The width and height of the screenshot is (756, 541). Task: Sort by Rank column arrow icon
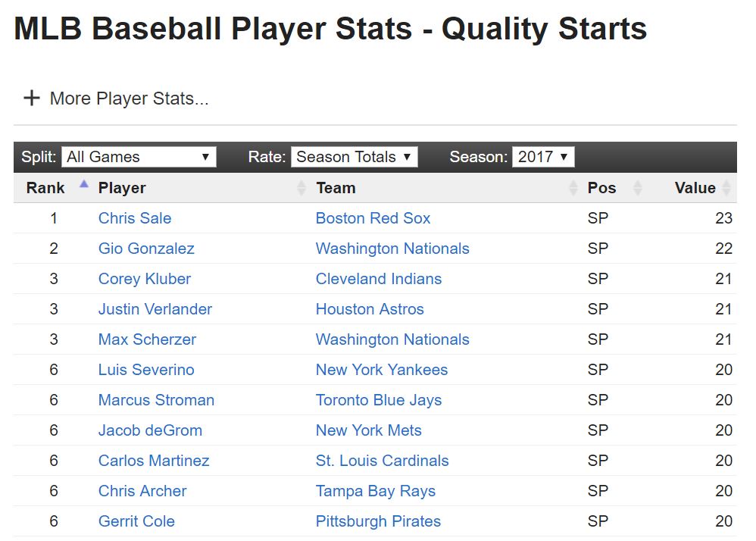[84, 183]
